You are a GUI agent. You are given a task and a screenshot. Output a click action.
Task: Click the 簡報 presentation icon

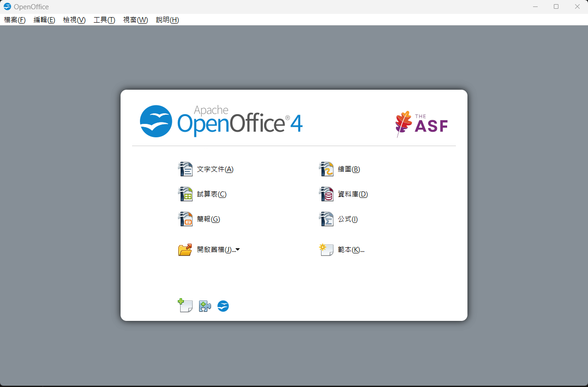185,219
